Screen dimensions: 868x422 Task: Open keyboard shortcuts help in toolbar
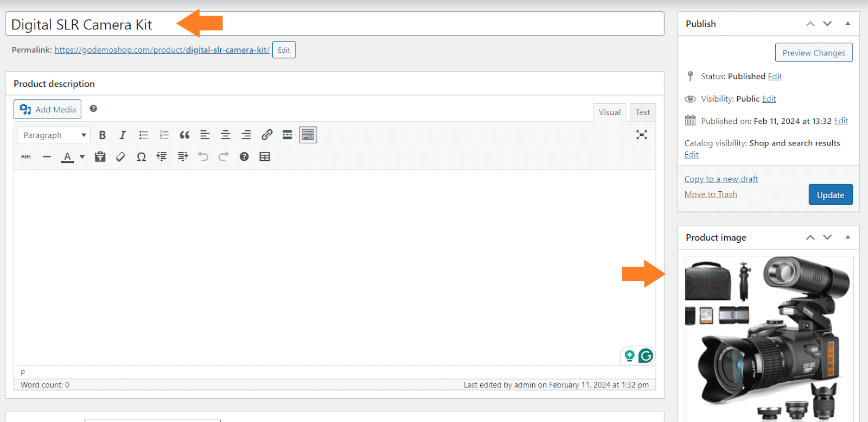pyautogui.click(x=244, y=156)
